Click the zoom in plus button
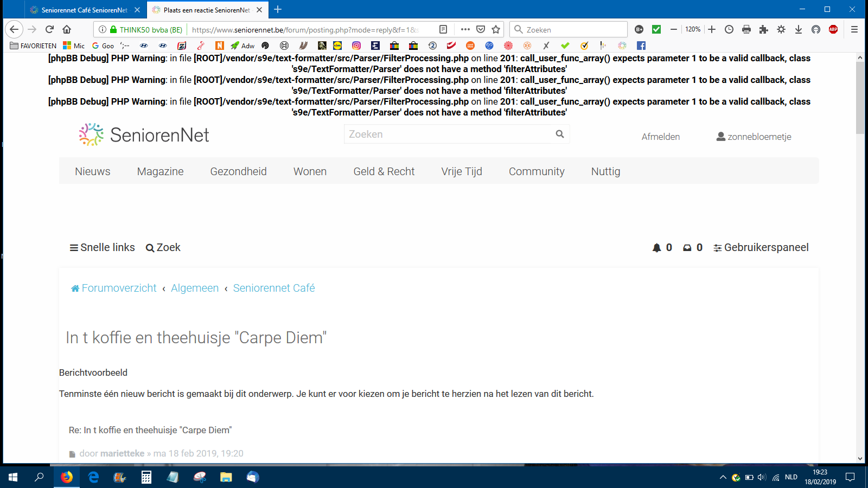This screenshot has width=868, height=488. pyautogui.click(x=712, y=29)
